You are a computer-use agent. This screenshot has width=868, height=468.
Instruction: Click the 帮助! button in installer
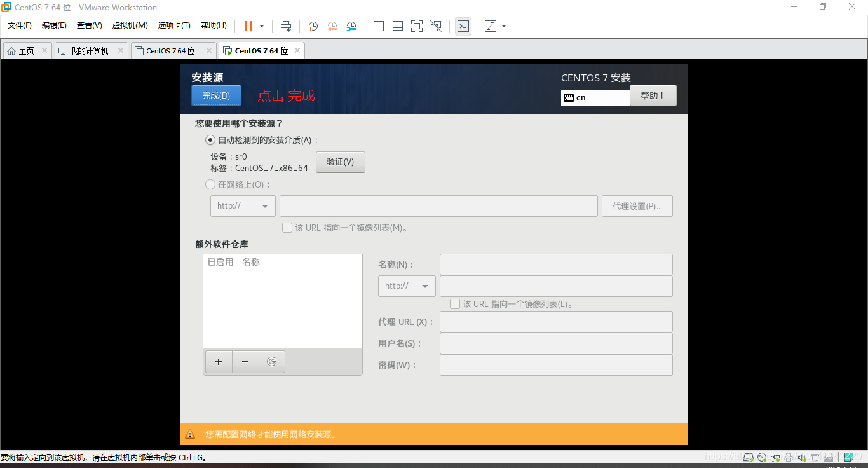653,95
